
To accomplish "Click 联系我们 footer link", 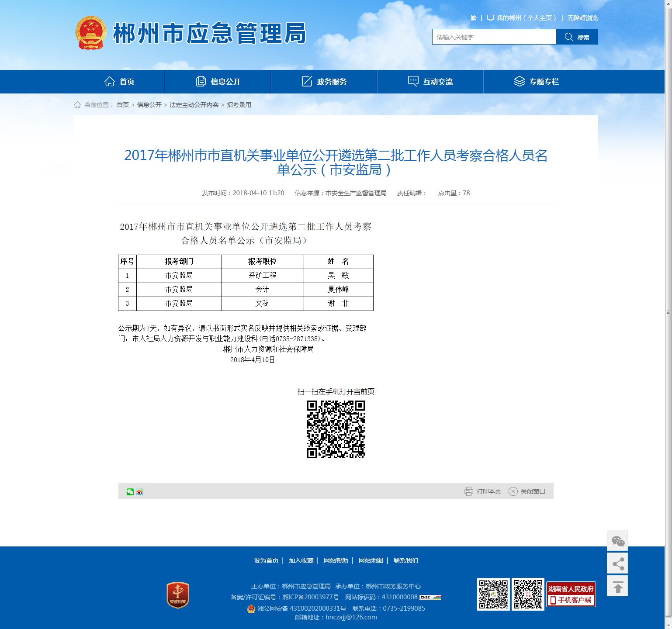I will coord(406,560).
